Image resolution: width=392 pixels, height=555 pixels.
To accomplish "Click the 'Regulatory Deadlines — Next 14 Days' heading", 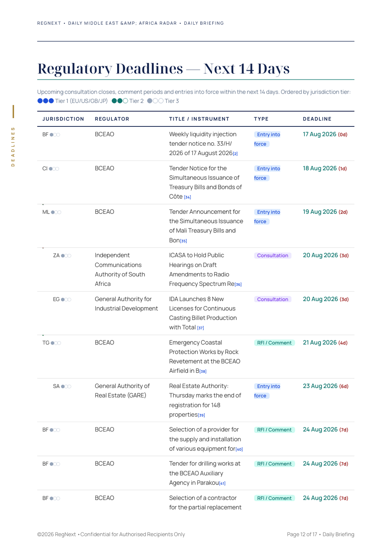I will coord(164,69).
